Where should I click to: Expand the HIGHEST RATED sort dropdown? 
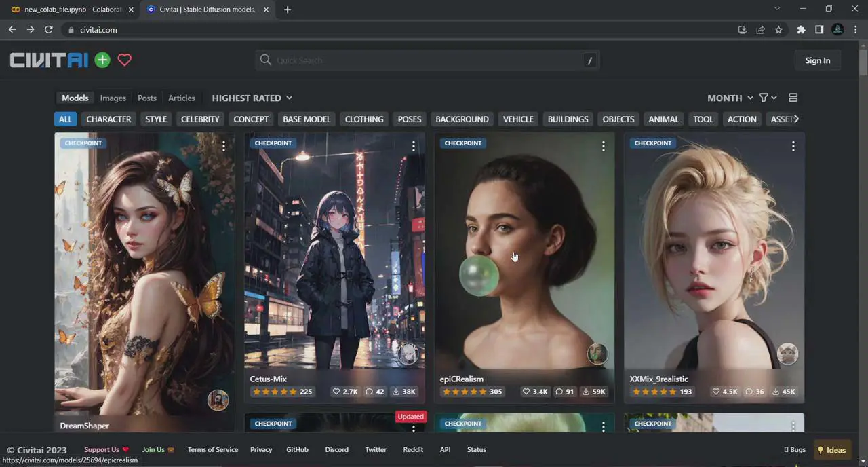(x=252, y=98)
